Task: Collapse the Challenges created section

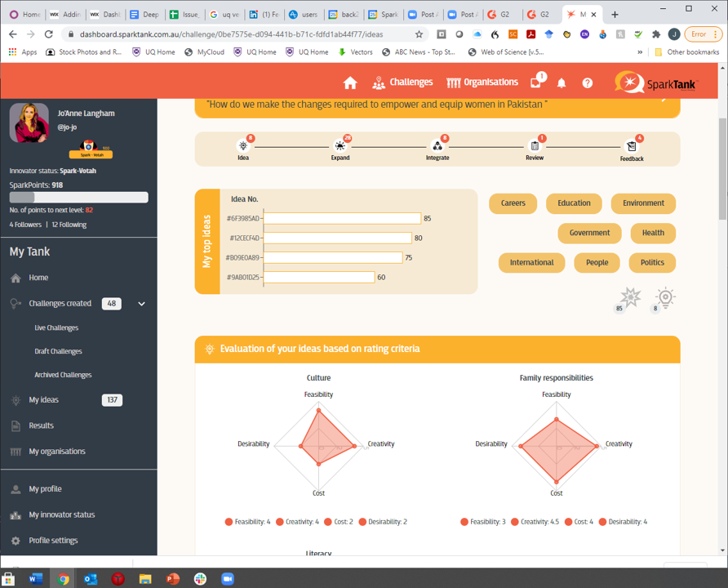Action: pyautogui.click(x=141, y=303)
